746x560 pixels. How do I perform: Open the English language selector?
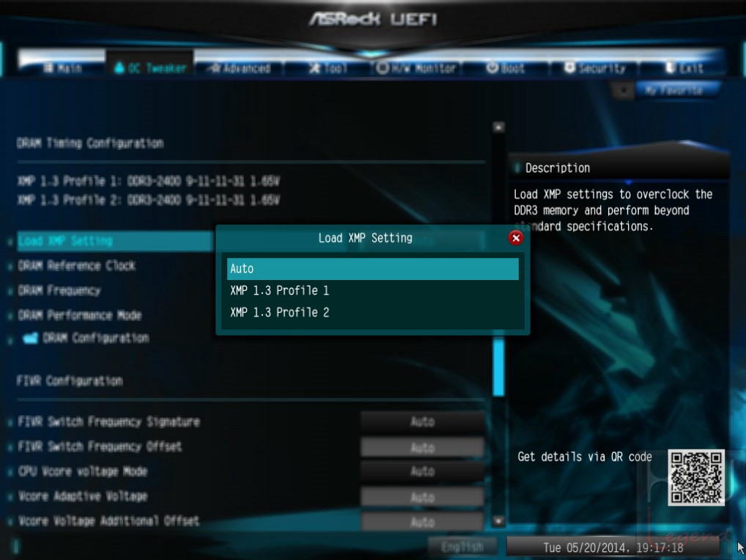(462, 547)
